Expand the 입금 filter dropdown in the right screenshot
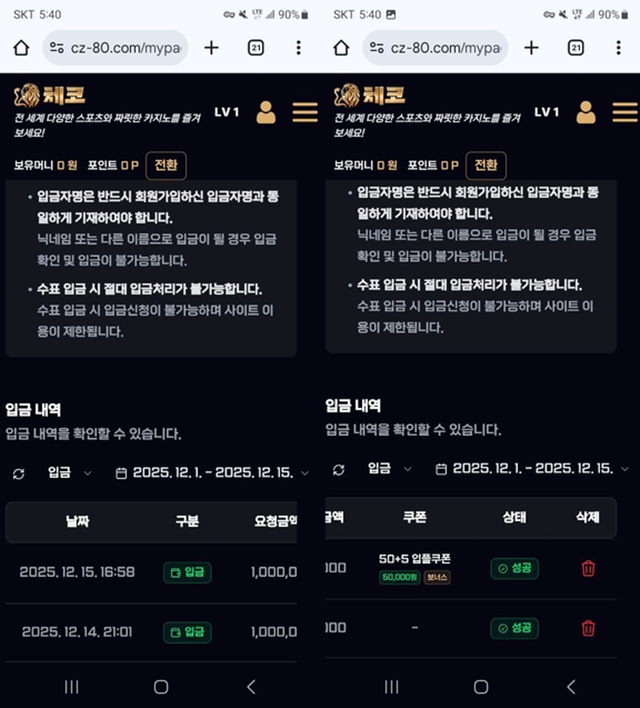 pos(389,469)
